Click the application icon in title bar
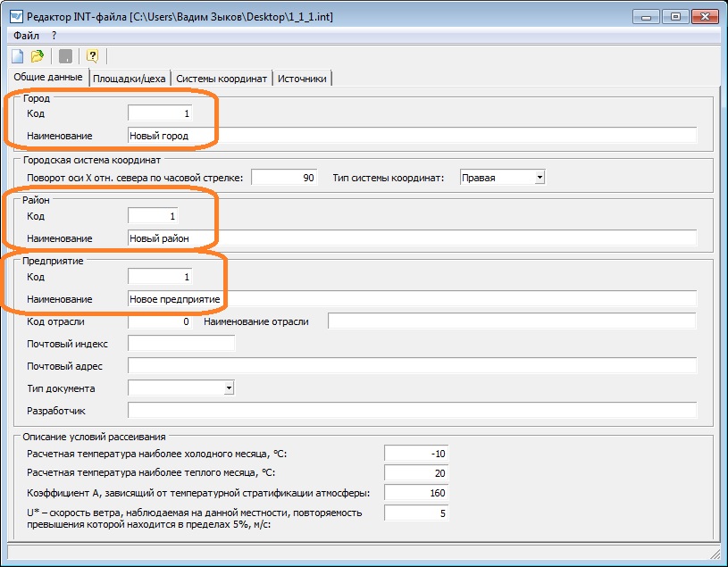The width and height of the screenshot is (728, 567). click(x=14, y=16)
